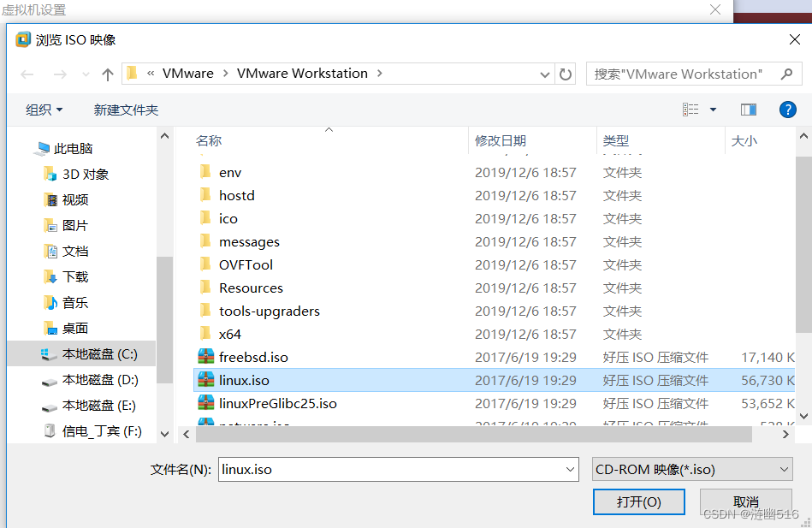The image size is (812, 528).
Task: Click 取消 button
Action: pyautogui.click(x=746, y=501)
